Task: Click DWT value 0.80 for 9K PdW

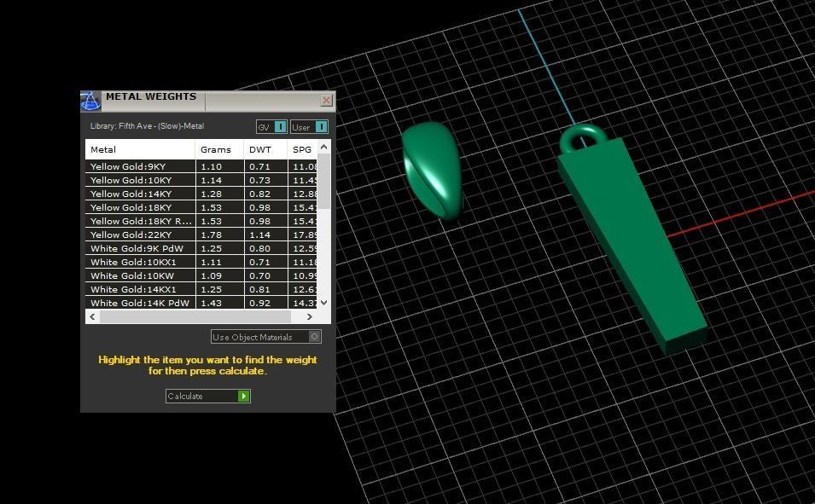Action: click(x=260, y=248)
